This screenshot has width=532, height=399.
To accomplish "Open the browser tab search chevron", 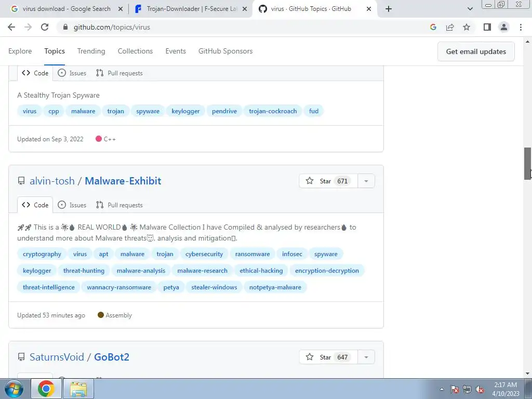I will 470,9.
